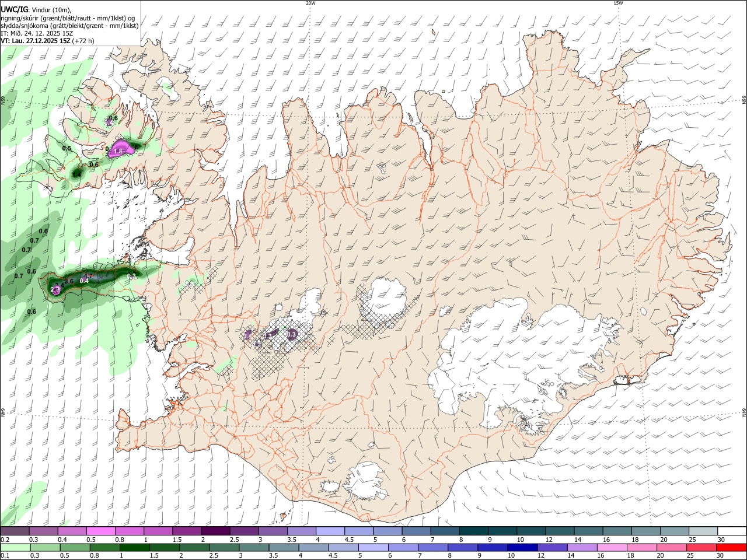Select the bright pink 0.5 snow legend swatch

(x=100, y=531)
